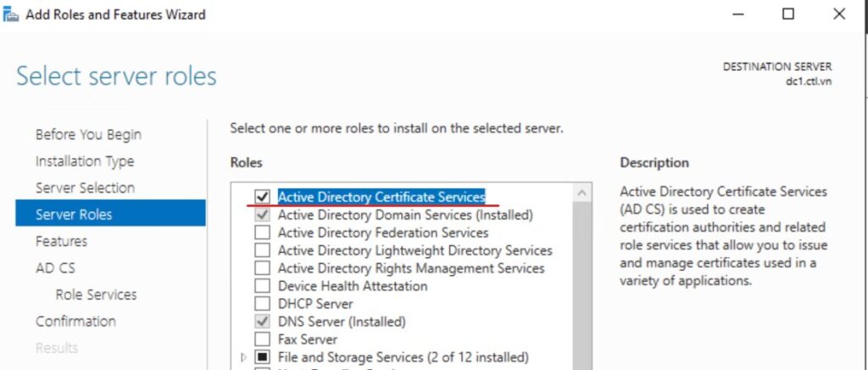The width and height of the screenshot is (868, 370).
Task: Jump to AD CS step
Action: coord(55,268)
